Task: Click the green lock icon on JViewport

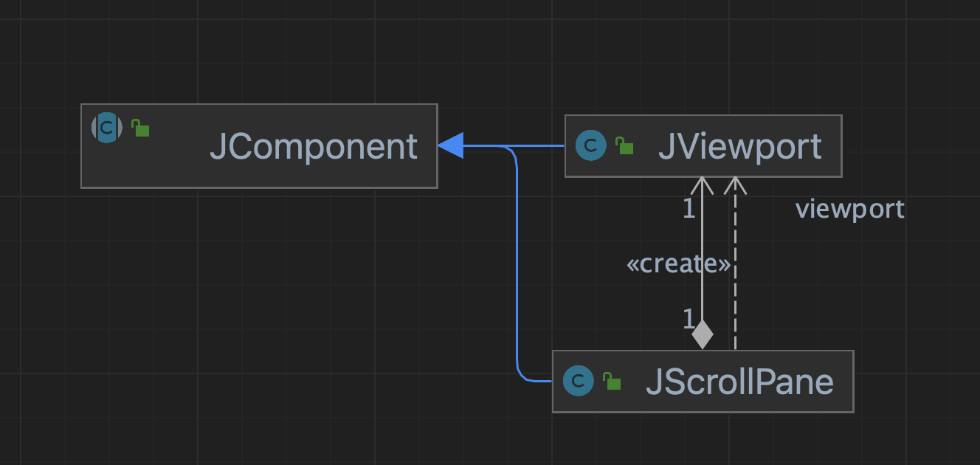Action: pyautogui.click(x=624, y=146)
